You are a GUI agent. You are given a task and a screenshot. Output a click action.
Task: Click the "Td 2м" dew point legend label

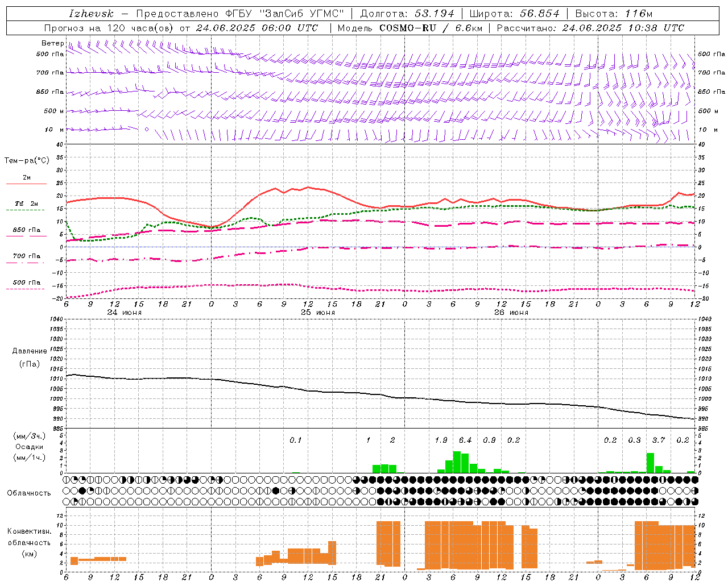pos(27,203)
